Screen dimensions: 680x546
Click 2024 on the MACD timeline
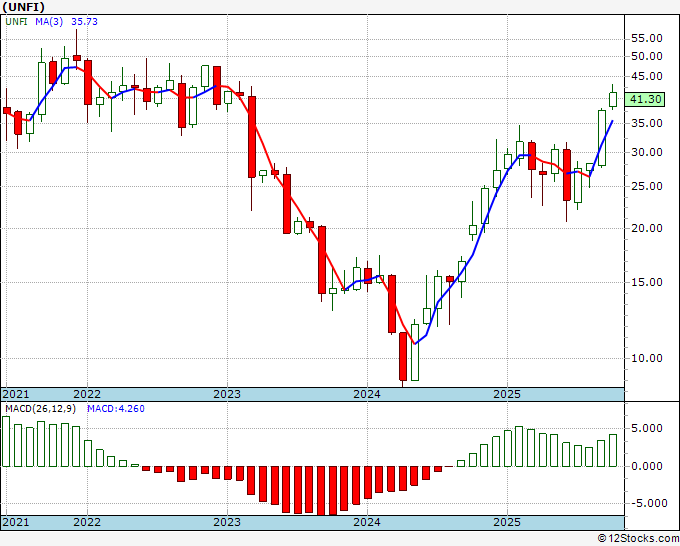point(367,522)
